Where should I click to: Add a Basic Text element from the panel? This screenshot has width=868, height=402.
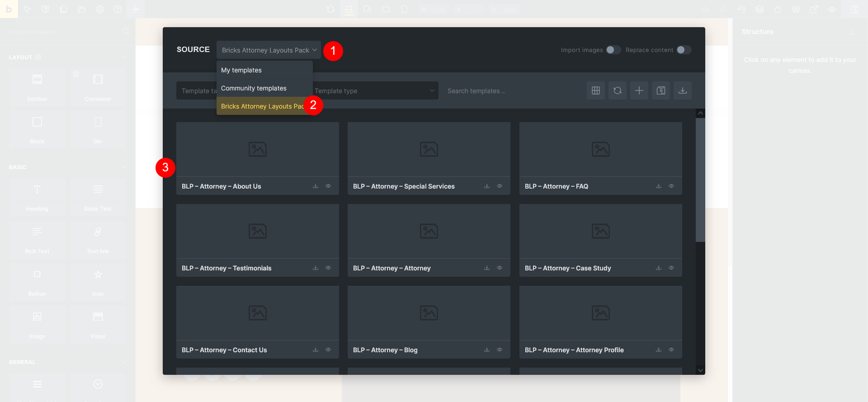pyautogui.click(x=98, y=197)
